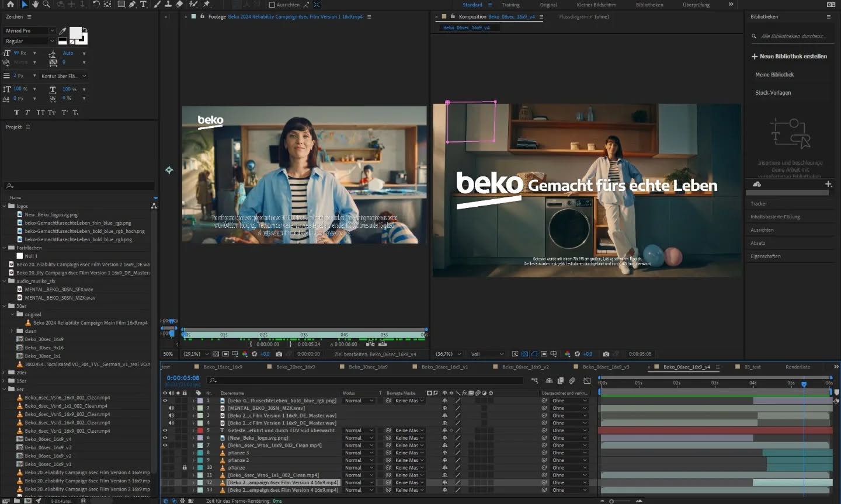This screenshot has height=504, width=841.
Task: Mute audio of layer 3 Master.wav
Action: 171,416
